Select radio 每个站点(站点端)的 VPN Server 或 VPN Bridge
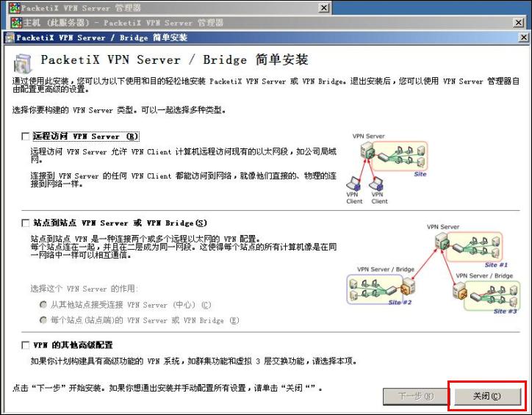The height and width of the screenshot is (415, 532). [x=43, y=320]
